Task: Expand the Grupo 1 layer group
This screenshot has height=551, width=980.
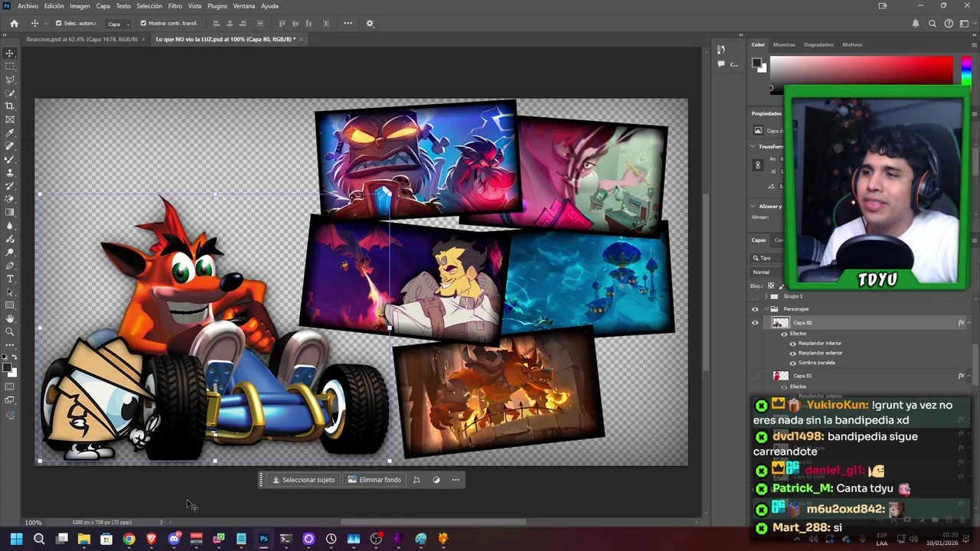Action: pos(766,296)
